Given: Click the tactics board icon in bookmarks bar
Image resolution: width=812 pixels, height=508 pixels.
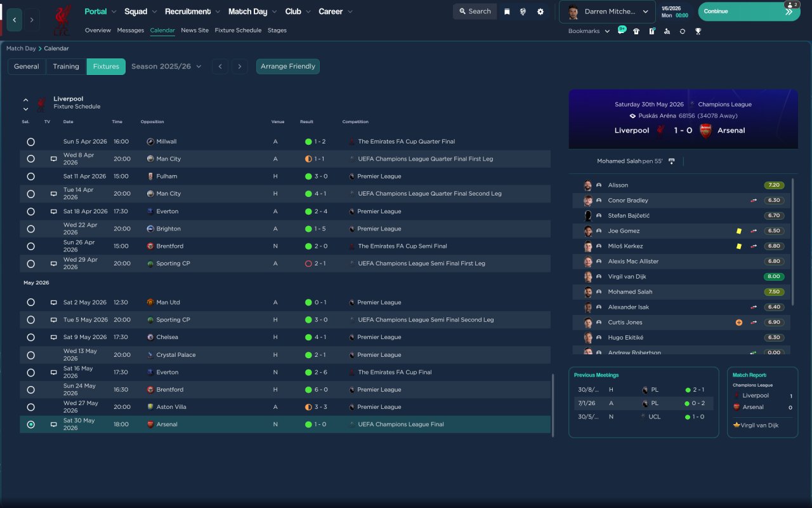Looking at the screenshot, I should tap(652, 31).
